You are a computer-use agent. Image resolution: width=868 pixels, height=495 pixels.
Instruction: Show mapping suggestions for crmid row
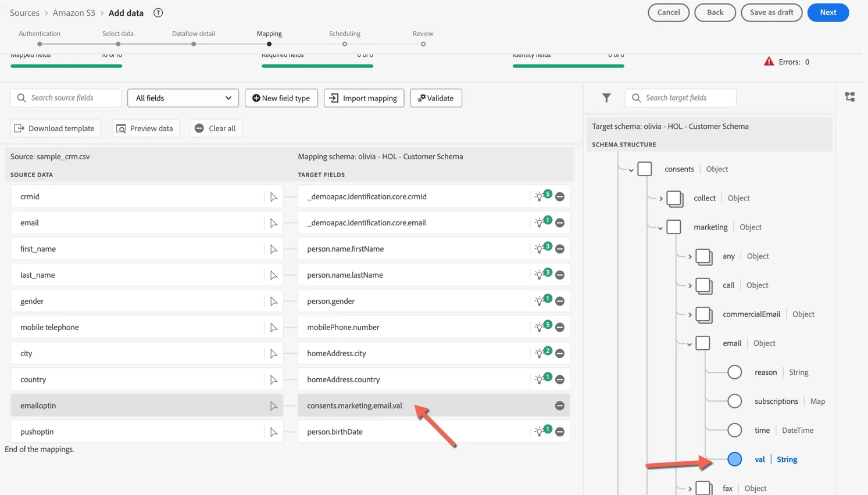542,196
